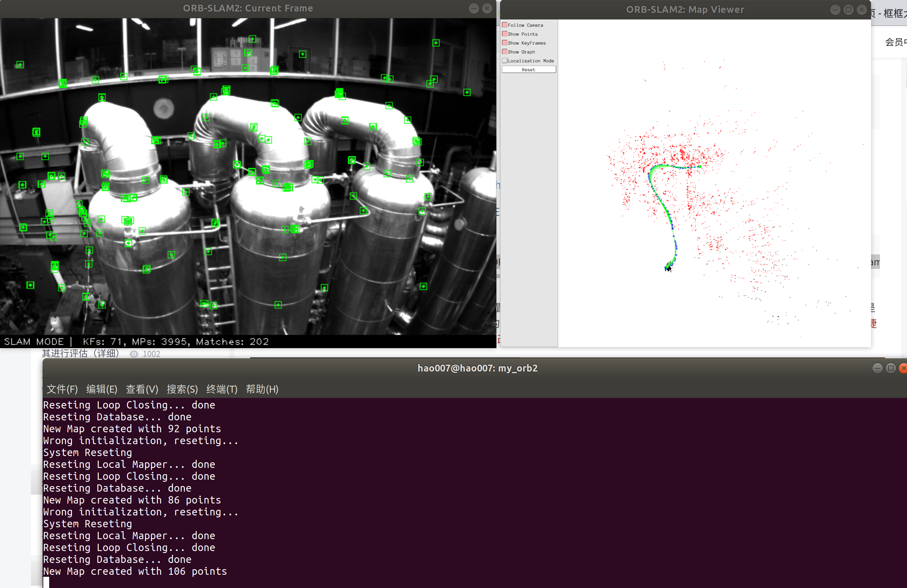
Task: Maximize the my_orb2 terminal window
Action: tap(890, 368)
